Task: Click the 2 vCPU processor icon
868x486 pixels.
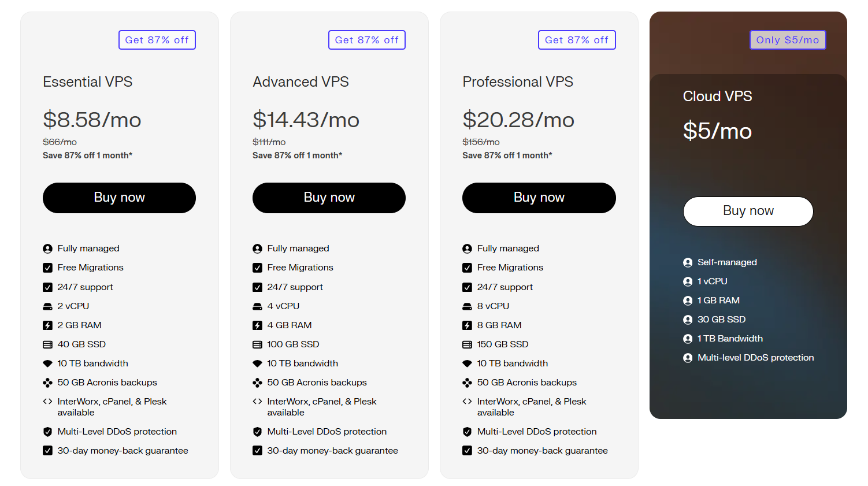Action: [x=47, y=306]
